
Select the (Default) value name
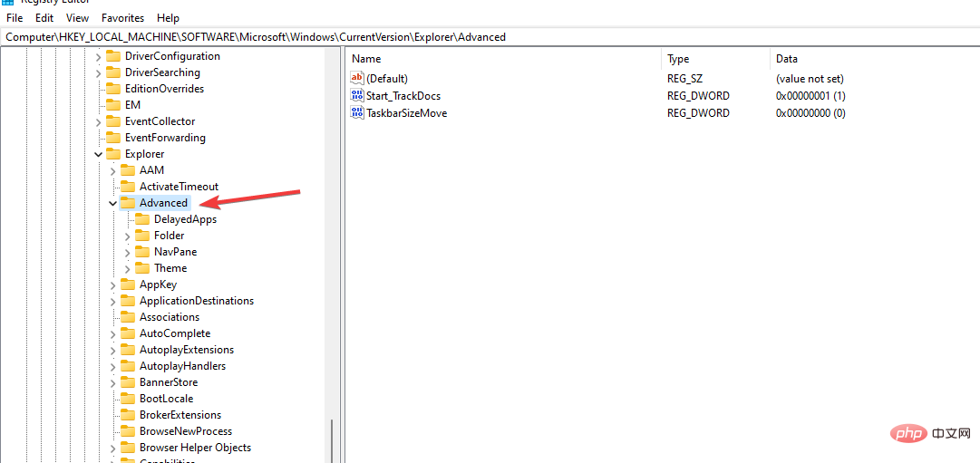(x=387, y=79)
